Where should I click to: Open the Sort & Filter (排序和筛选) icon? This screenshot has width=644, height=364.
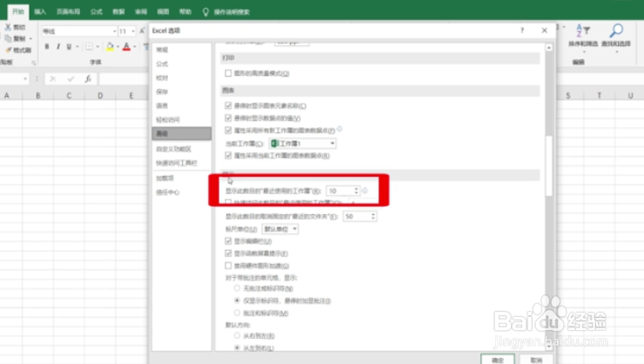(x=583, y=31)
